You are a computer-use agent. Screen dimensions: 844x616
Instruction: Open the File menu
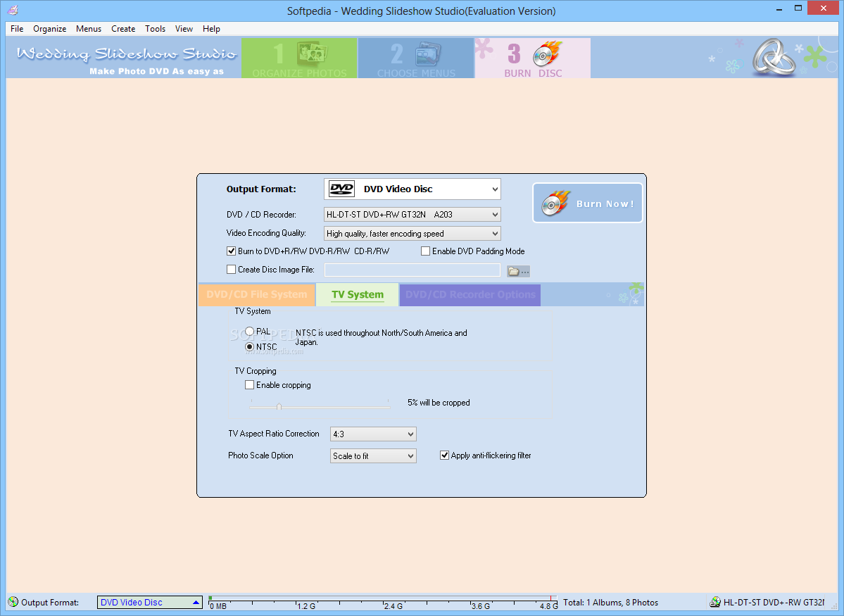(17, 29)
